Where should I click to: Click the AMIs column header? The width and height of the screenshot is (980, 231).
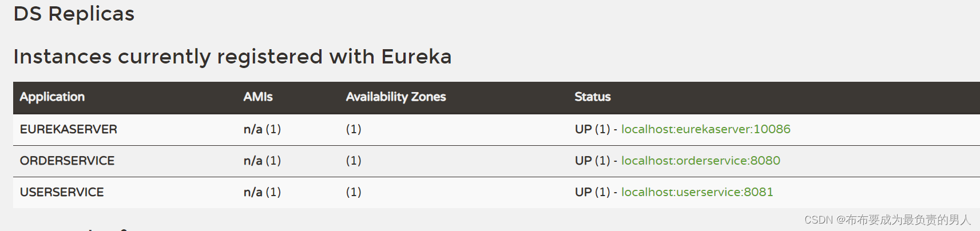click(x=258, y=97)
